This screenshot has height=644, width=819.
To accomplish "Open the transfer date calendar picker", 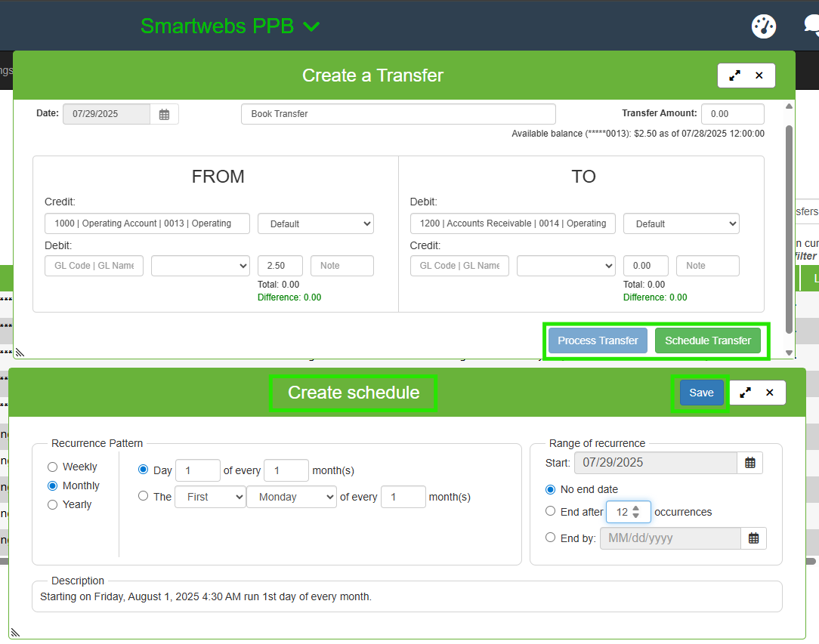I will pyautogui.click(x=164, y=115).
